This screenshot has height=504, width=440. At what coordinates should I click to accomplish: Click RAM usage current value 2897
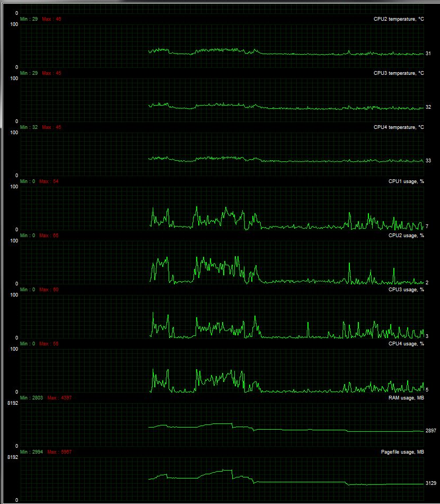(x=430, y=430)
